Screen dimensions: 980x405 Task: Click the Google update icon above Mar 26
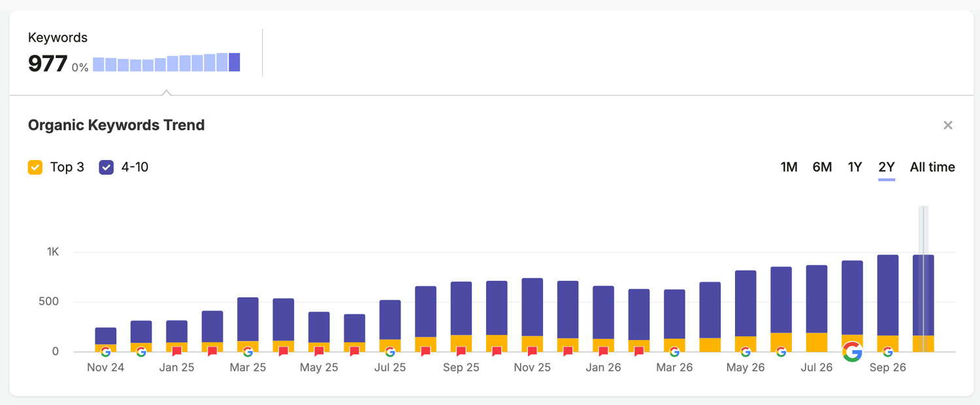(x=674, y=352)
